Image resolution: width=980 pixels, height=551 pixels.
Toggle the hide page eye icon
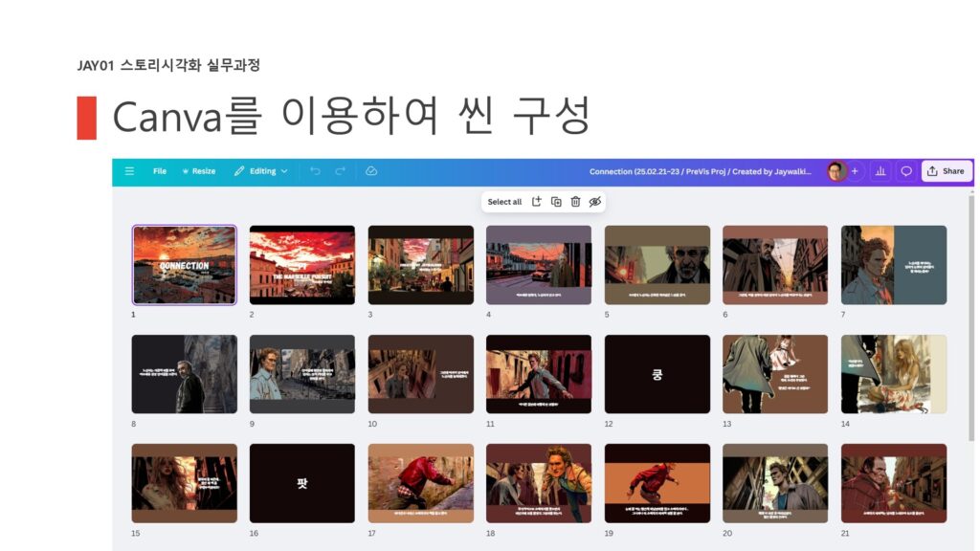click(595, 202)
